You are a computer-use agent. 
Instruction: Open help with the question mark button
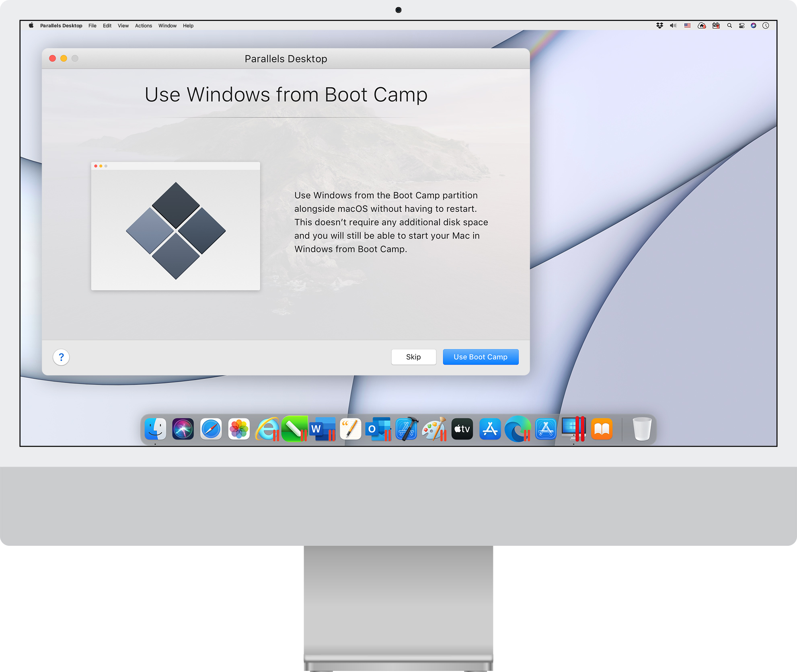point(61,357)
